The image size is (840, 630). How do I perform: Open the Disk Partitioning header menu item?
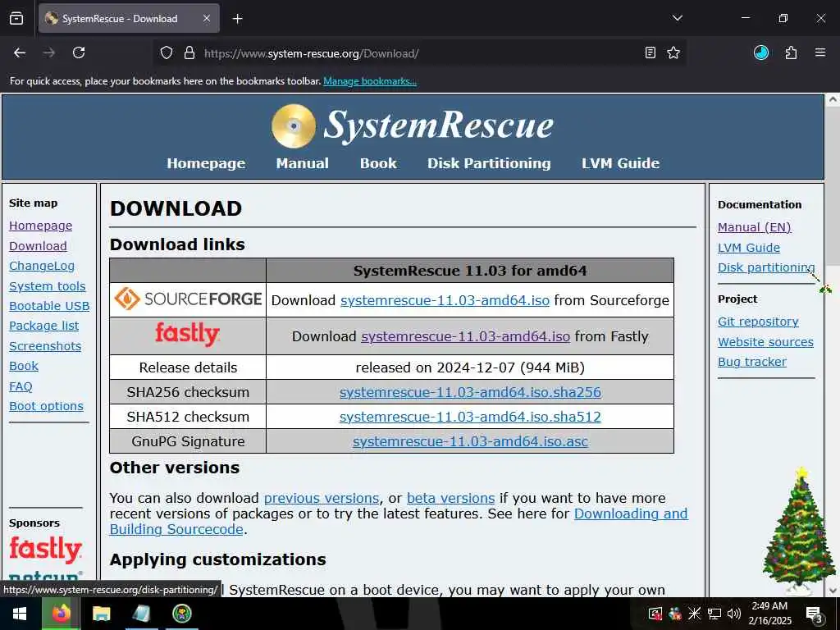pyautogui.click(x=489, y=163)
